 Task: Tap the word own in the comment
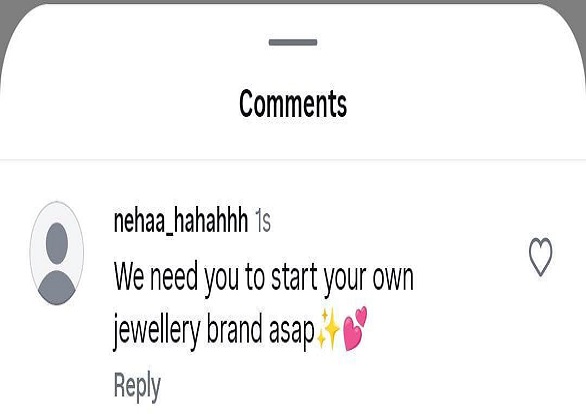click(x=393, y=279)
